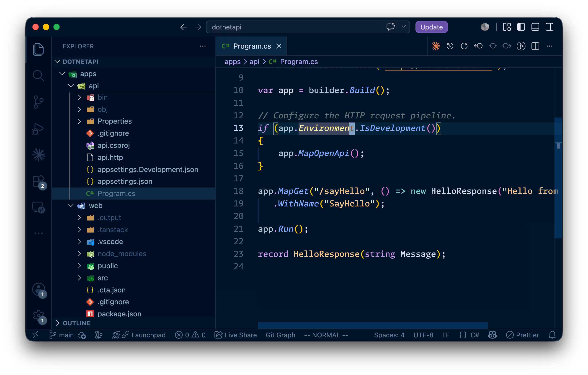Close the Program.cs tab
The height and width of the screenshot is (375, 588).
coord(279,46)
